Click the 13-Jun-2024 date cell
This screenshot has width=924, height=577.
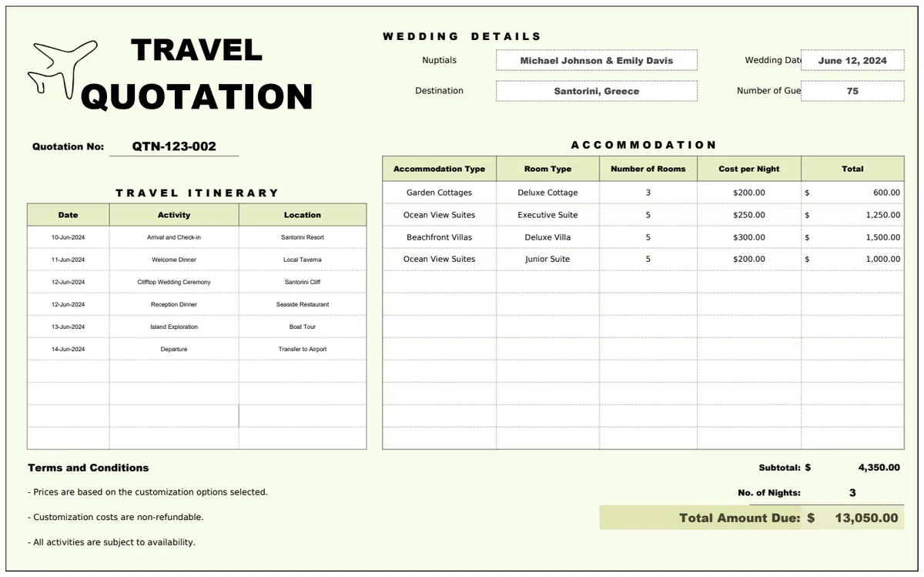pyautogui.click(x=68, y=327)
